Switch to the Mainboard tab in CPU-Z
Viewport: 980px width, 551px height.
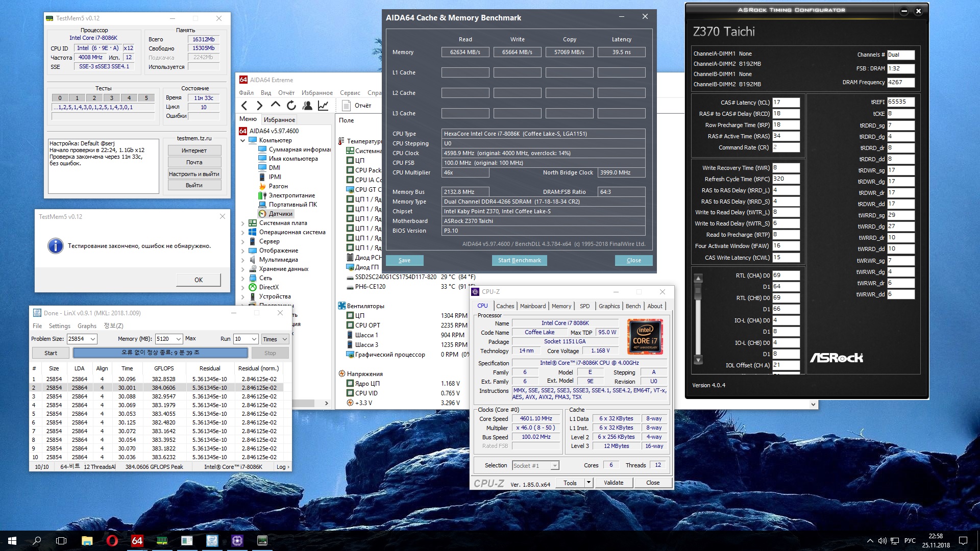(532, 306)
